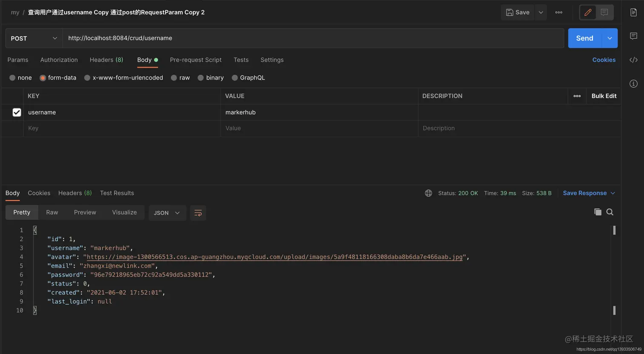Click the username key cell
Screen dimensions: 644x354
coord(122,112)
